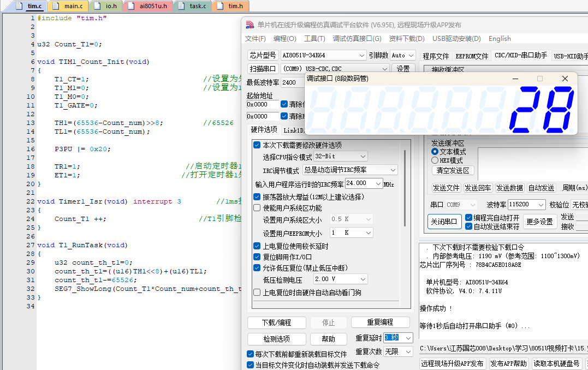Click the io.h tab file icon
This screenshot has height=370, width=588.
(x=97, y=6)
